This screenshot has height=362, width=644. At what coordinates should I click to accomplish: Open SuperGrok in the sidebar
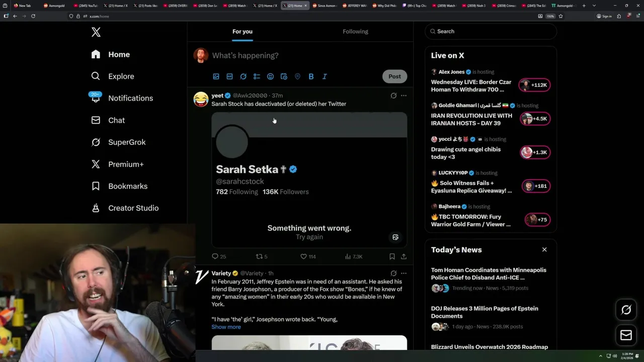(119, 142)
